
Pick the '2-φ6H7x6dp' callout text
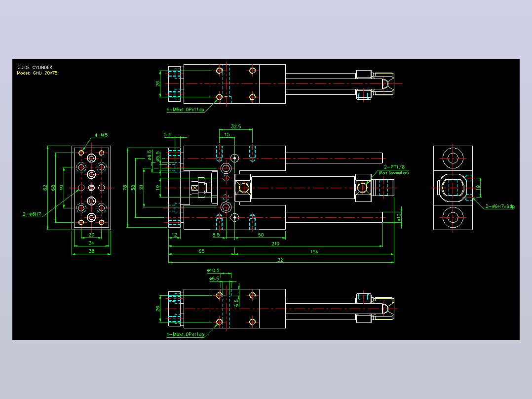(x=500, y=206)
